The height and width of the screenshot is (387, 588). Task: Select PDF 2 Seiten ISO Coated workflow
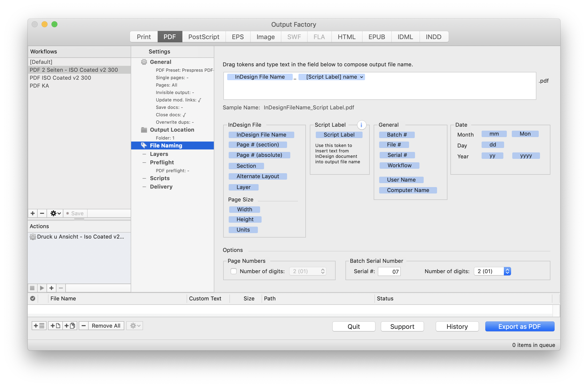[x=79, y=70]
